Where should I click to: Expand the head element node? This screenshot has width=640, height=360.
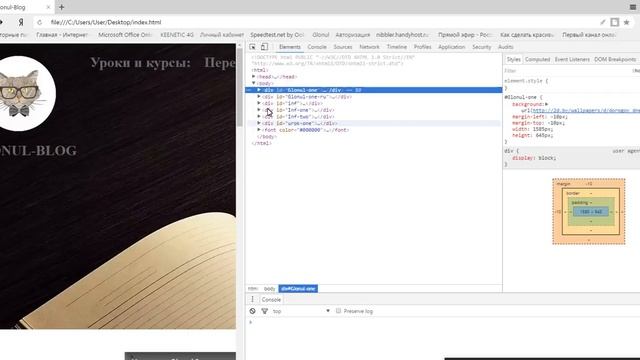point(254,77)
